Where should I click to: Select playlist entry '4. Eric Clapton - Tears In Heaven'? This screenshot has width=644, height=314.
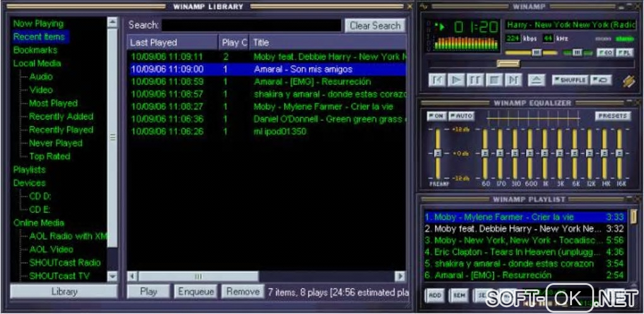525,252
